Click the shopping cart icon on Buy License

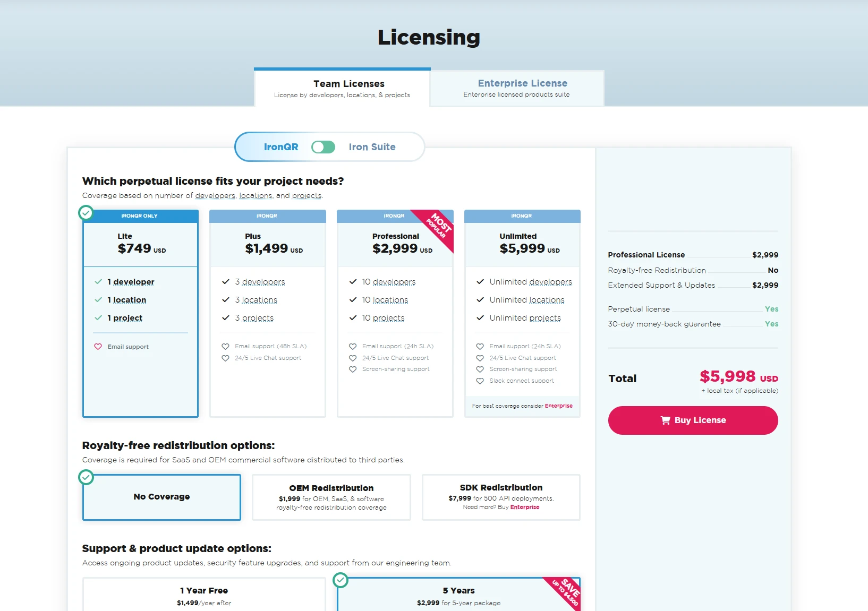tap(665, 420)
